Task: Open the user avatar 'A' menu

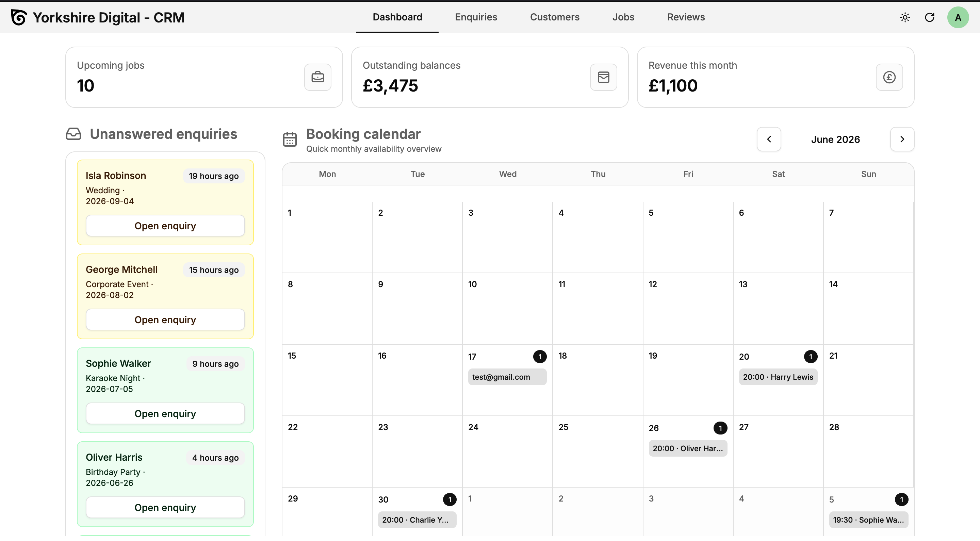Action: tap(958, 17)
